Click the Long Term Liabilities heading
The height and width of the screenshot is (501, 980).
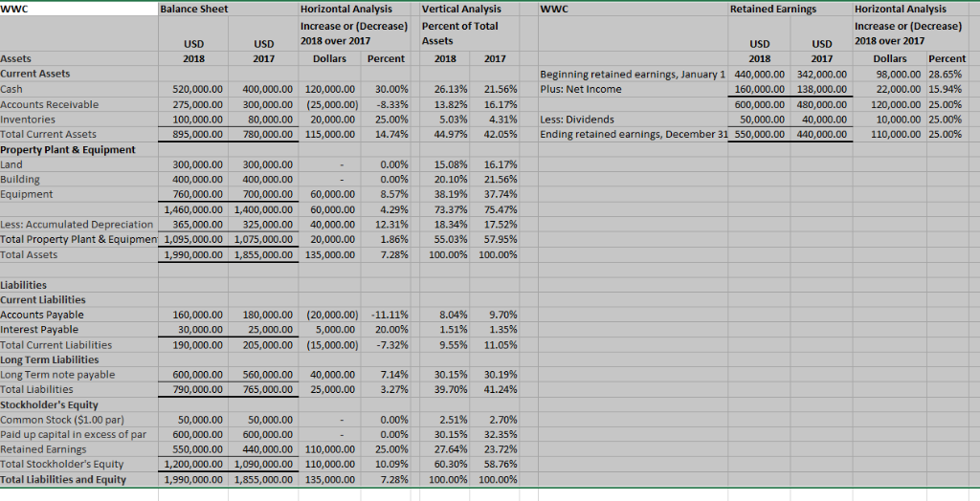click(x=50, y=359)
